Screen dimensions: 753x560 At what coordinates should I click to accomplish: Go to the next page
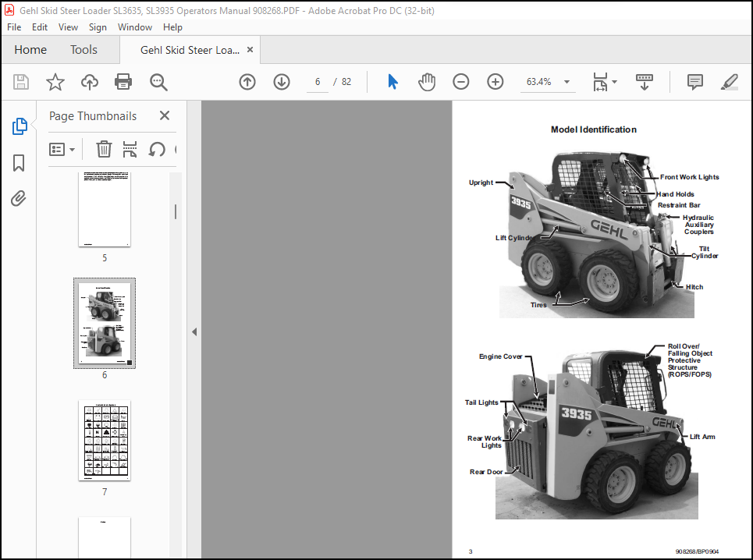tap(282, 82)
